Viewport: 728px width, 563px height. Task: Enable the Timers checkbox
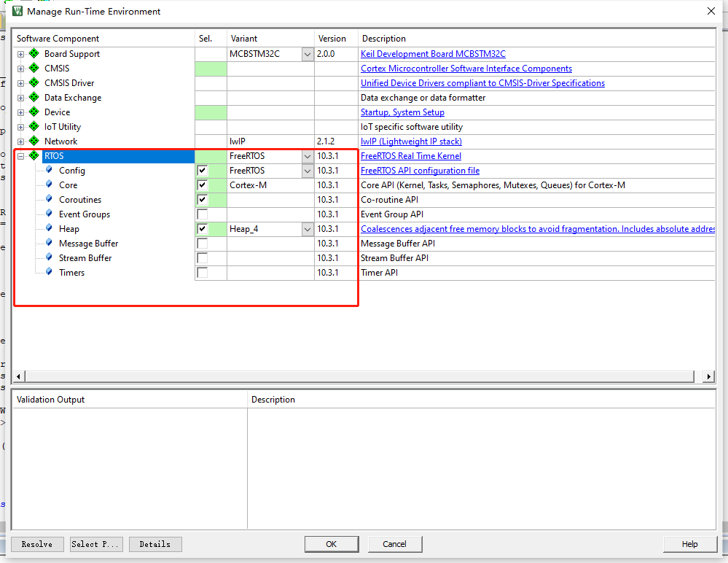[203, 273]
